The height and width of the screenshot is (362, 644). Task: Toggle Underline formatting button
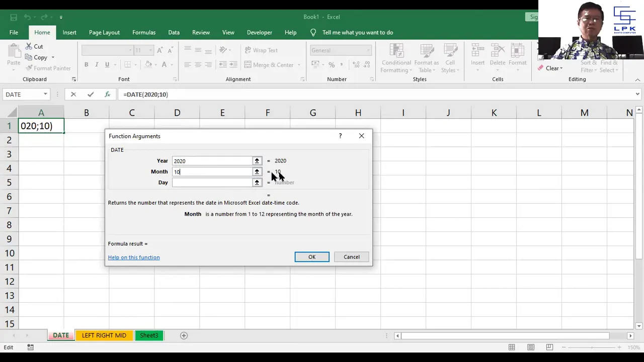tap(107, 64)
